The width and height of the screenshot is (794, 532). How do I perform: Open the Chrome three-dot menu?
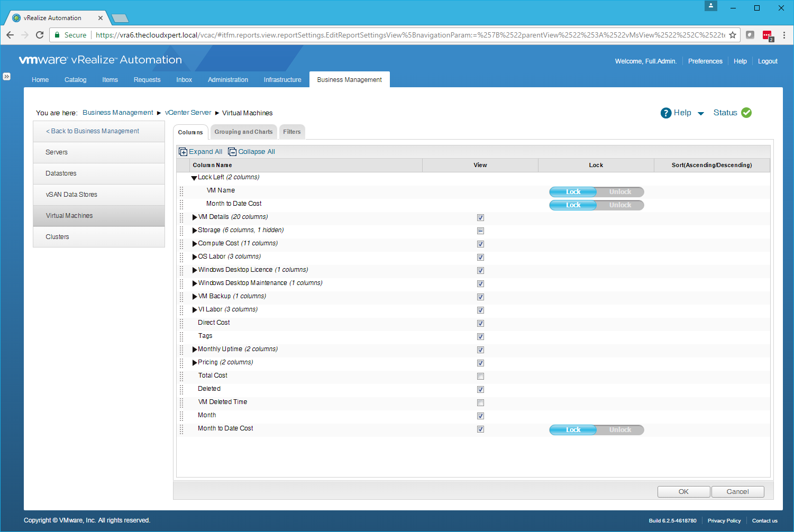(784, 35)
